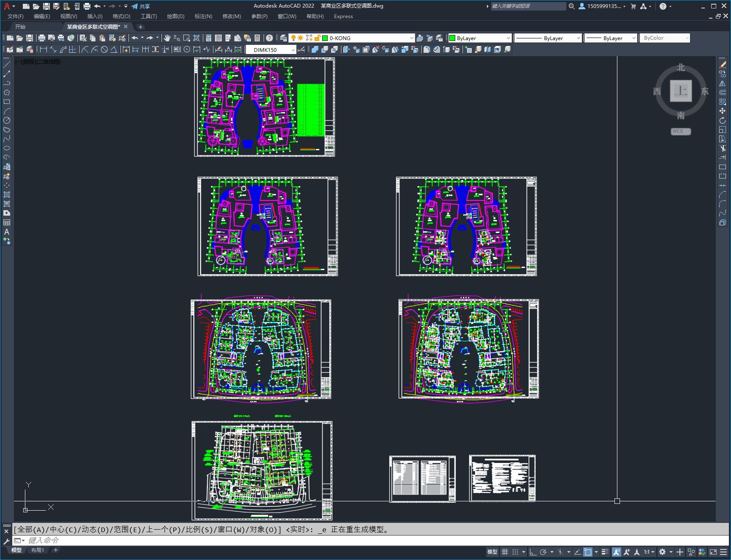Select the Polygon tool in the draw toolbar
The height and width of the screenshot is (560, 731).
tap(7, 92)
